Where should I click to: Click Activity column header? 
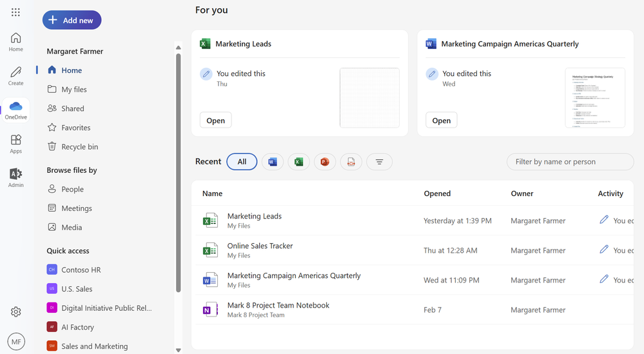[610, 193]
